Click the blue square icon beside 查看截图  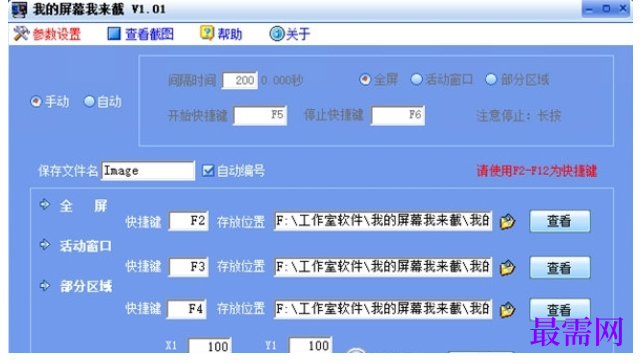click(114, 34)
